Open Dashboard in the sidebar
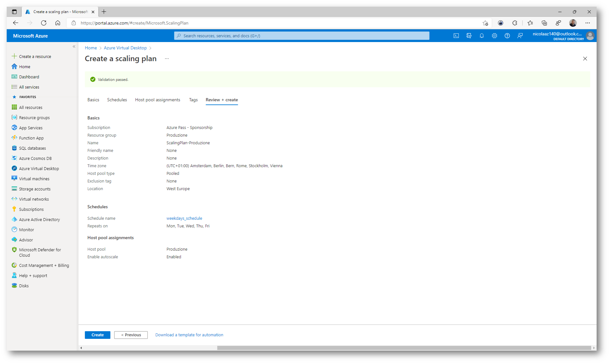 pos(26,77)
